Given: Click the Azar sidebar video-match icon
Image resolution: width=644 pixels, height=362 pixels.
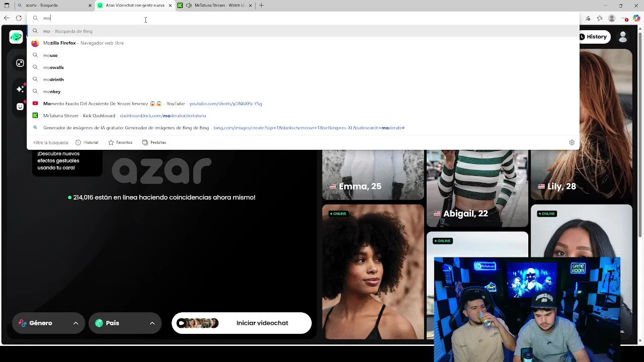Looking at the screenshot, I should [x=20, y=63].
